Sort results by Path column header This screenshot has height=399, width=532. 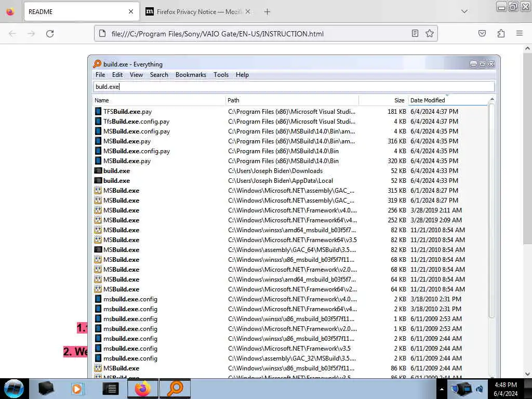click(292, 100)
